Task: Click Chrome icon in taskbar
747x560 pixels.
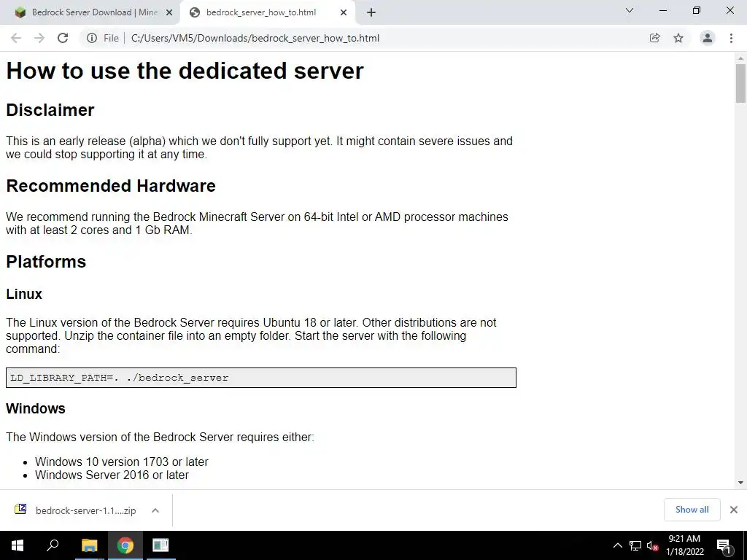Action: 125,545
